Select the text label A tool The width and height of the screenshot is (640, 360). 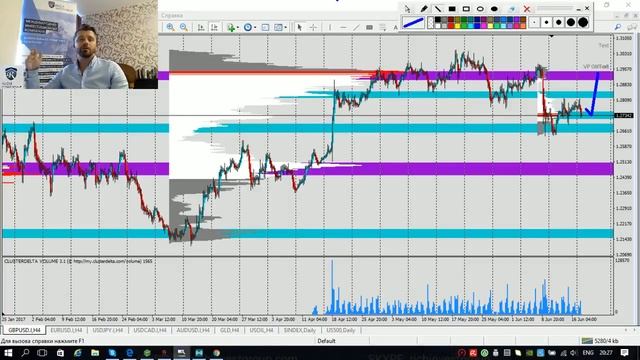395,28
